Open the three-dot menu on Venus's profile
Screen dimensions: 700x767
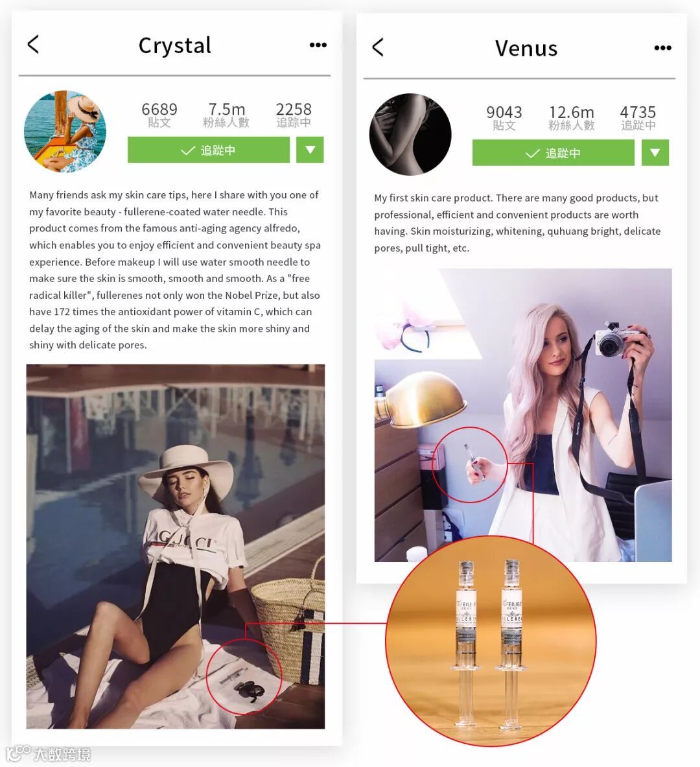point(662,48)
